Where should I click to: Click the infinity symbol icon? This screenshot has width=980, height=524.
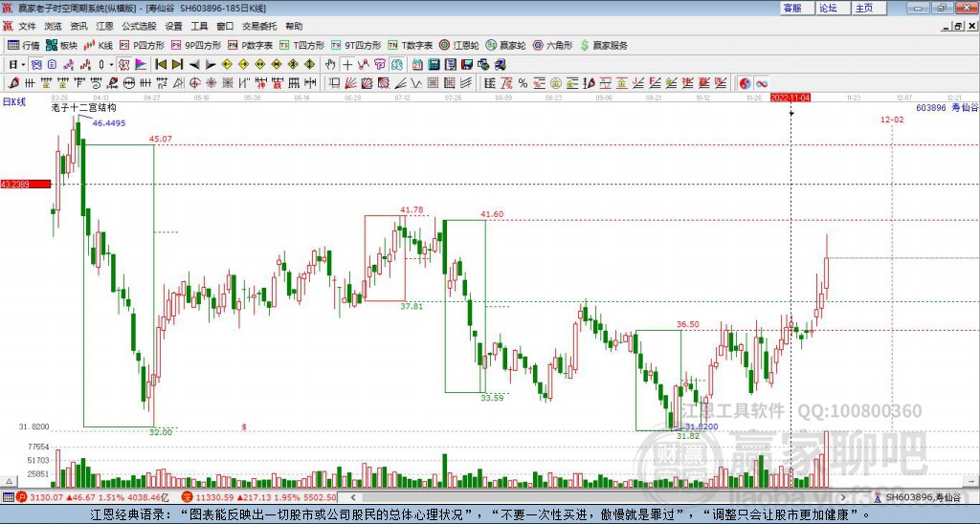pyautogui.click(x=762, y=83)
